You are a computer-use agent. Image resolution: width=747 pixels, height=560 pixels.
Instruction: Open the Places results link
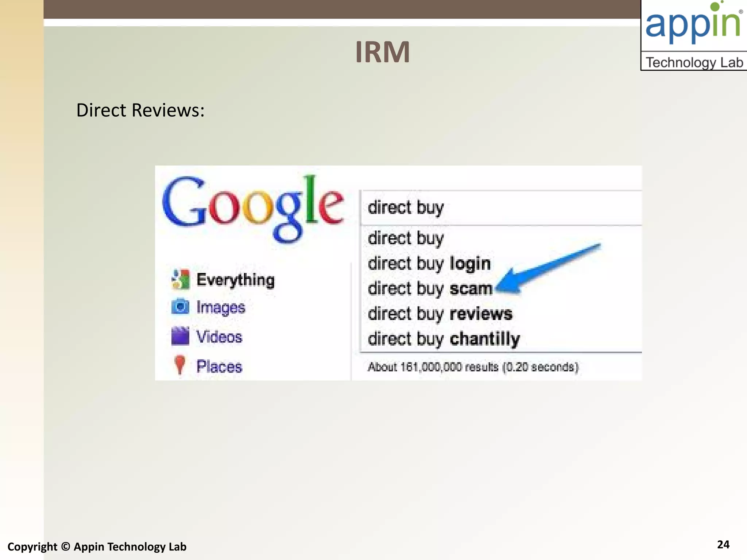coord(219,366)
